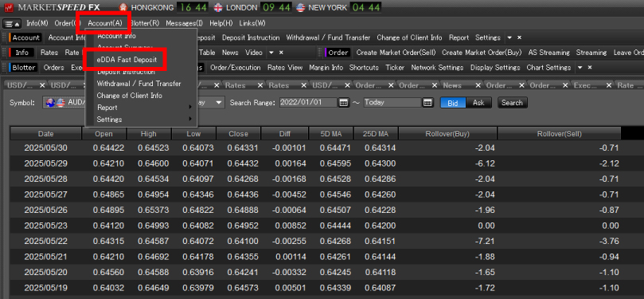This screenshot has width=644, height=299.
Task: Open the menu bar collapse icon button
Action: point(12,23)
